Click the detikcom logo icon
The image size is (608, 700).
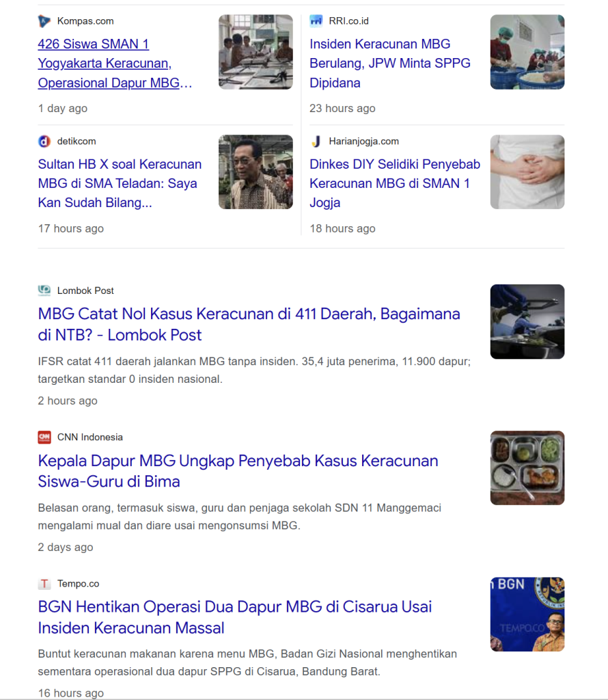(44, 142)
